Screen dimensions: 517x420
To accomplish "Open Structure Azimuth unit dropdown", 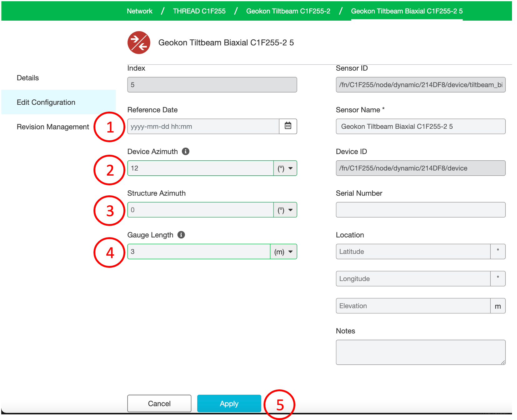I will [x=285, y=210].
